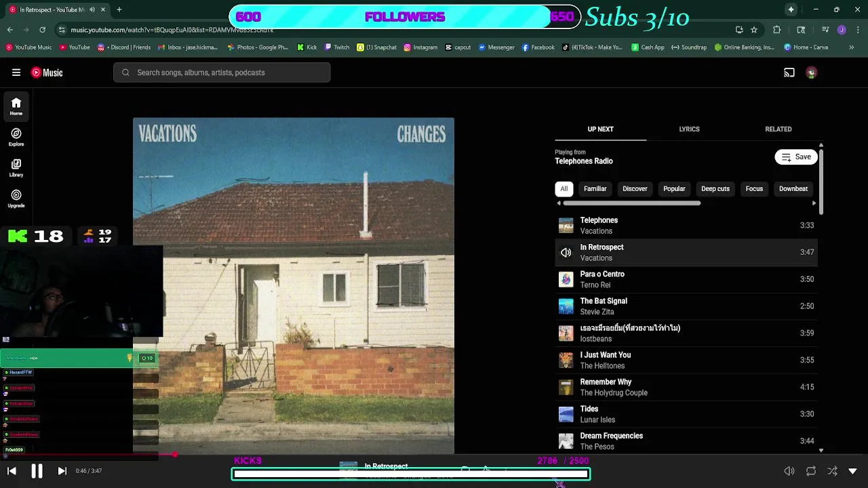This screenshot has height=488, width=868.
Task: Select the Discover filter chip
Action: 635,188
